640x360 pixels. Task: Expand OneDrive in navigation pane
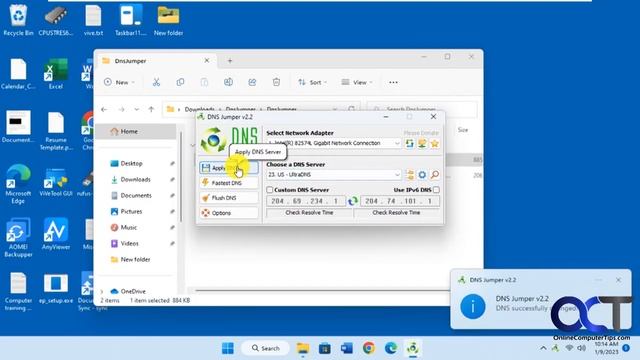tap(102, 291)
